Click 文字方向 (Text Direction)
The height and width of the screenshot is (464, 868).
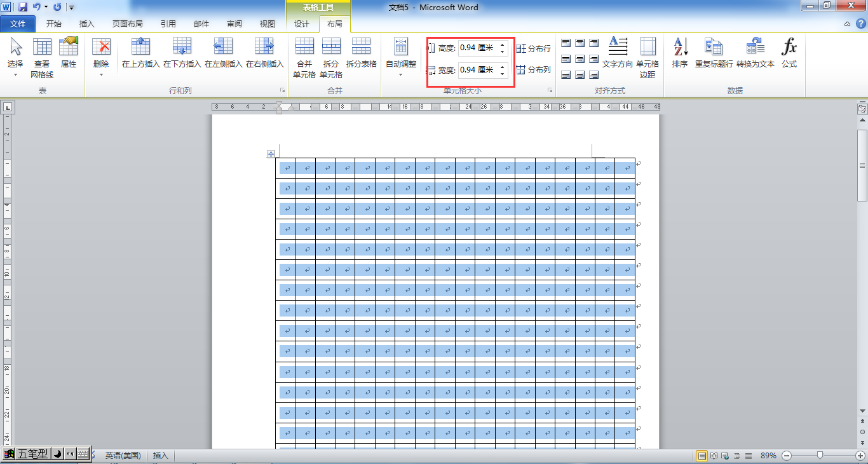[x=618, y=53]
